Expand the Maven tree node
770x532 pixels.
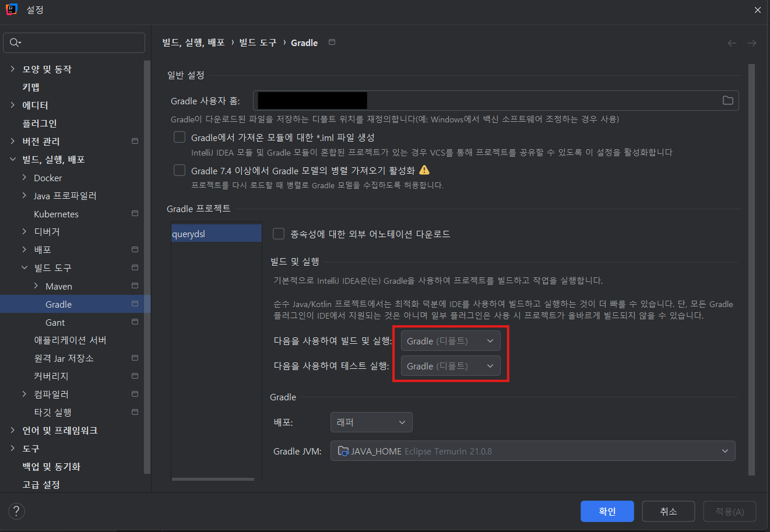[x=36, y=286]
